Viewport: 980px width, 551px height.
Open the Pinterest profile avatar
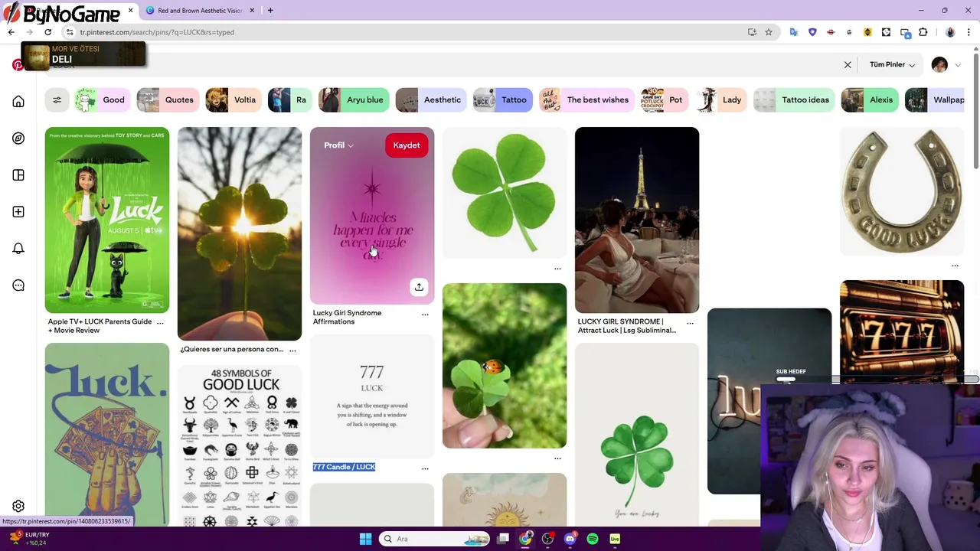coord(939,65)
